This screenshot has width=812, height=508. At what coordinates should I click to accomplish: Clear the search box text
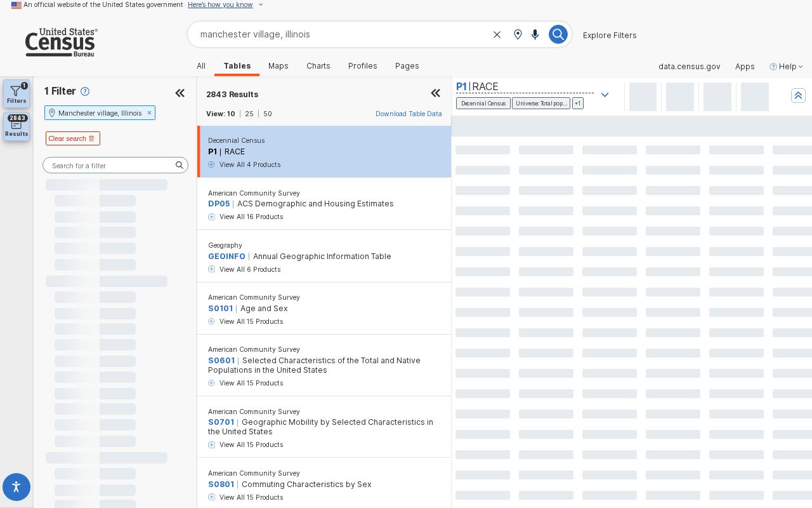(497, 34)
